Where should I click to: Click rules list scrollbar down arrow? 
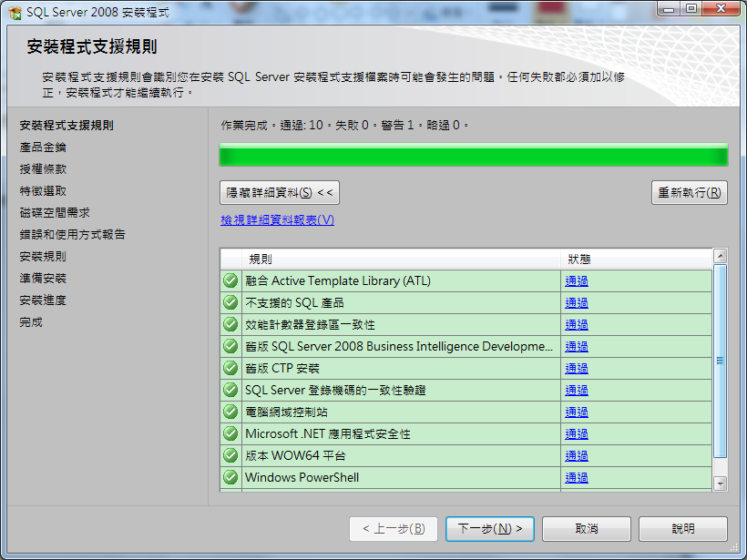click(721, 484)
